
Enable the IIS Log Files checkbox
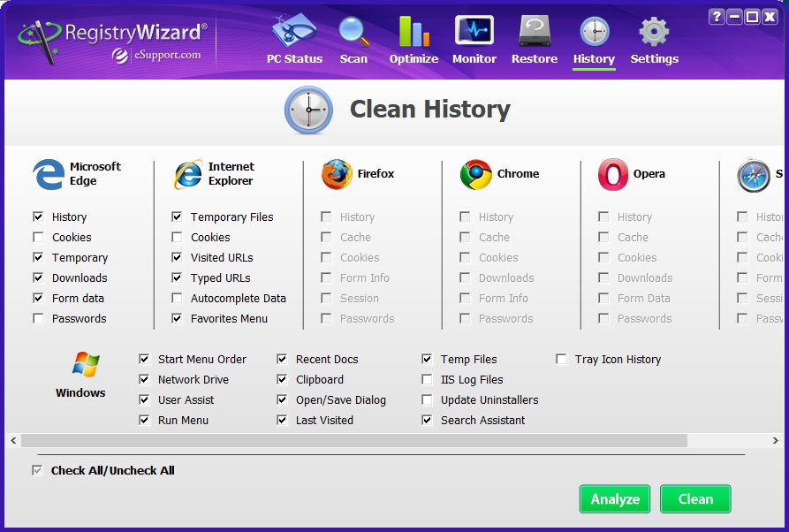coord(427,379)
